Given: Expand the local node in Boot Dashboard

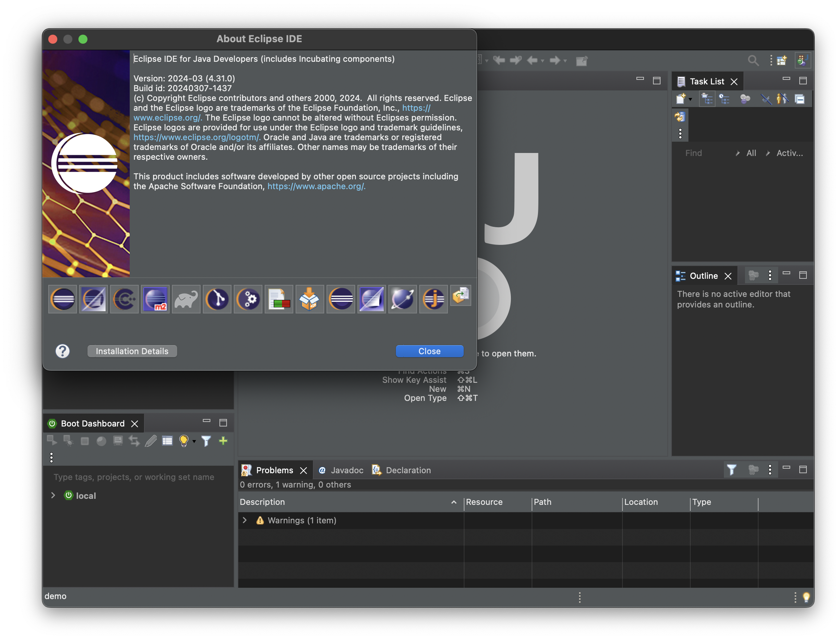Looking at the screenshot, I should click(x=53, y=495).
